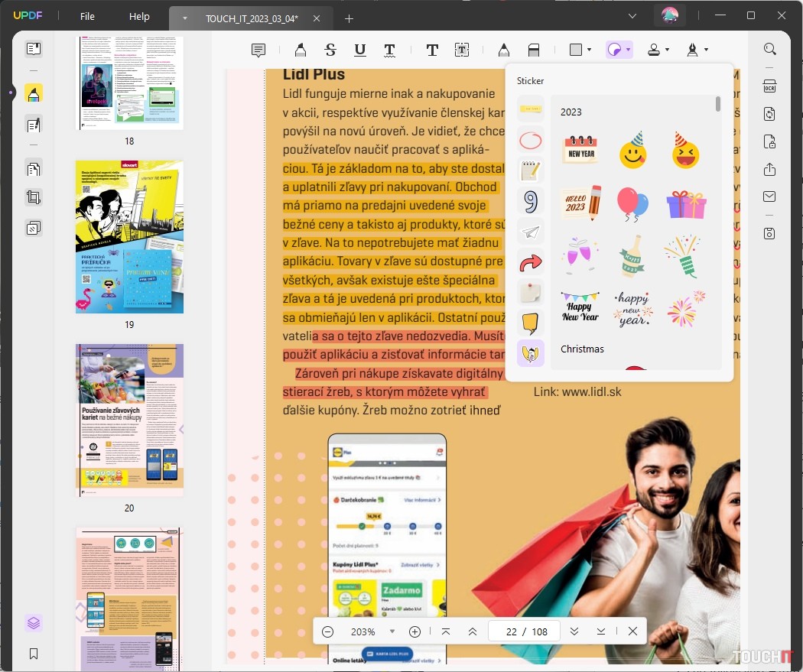Open the File menu

coord(87,16)
